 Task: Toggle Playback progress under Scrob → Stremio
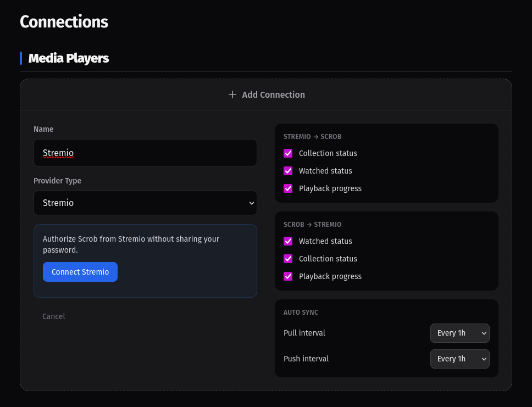click(288, 276)
